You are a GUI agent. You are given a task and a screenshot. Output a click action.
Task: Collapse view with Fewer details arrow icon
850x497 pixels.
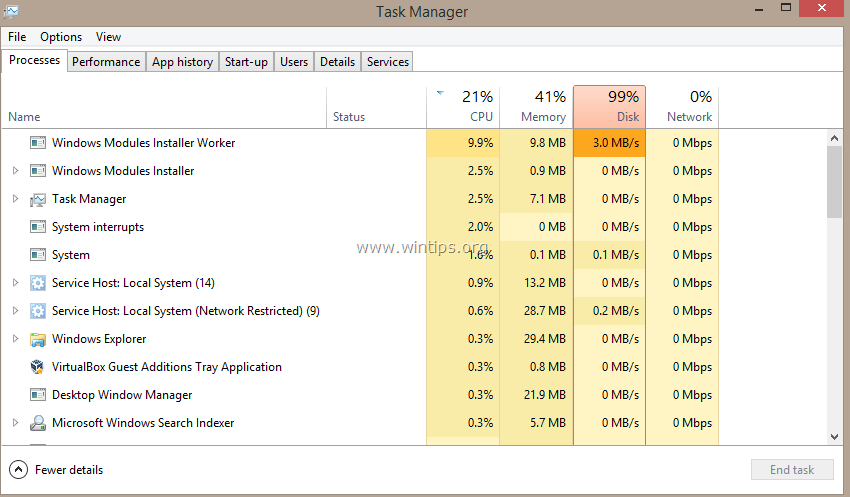(18, 470)
